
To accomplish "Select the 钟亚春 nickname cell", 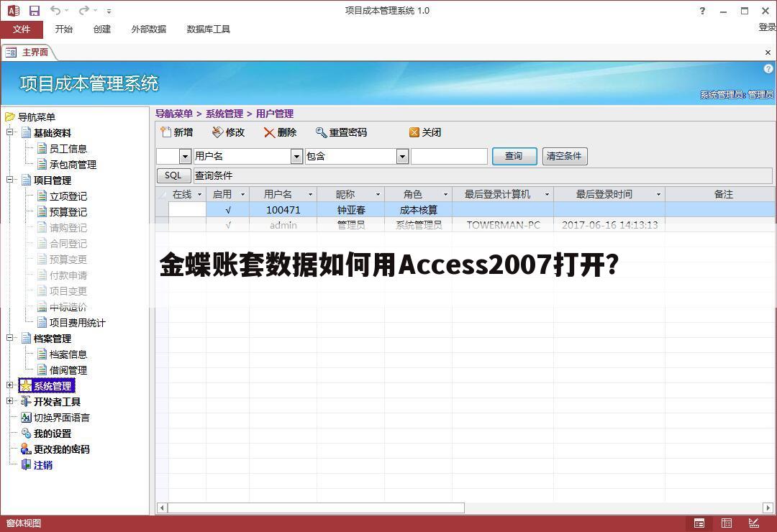I will [351, 210].
